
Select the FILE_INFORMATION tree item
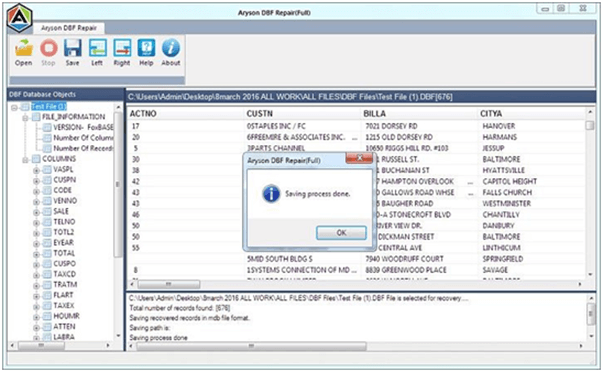coord(73,117)
